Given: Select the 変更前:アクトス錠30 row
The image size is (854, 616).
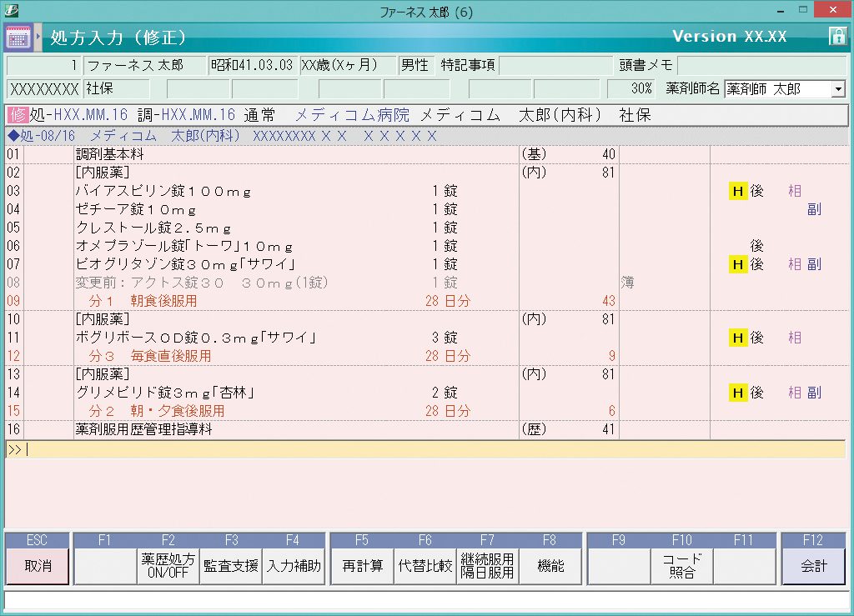Looking at the screenshot, I should point(426,283).
